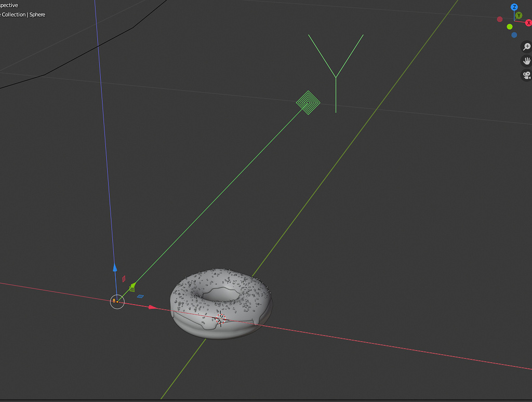Click the Y axis ball in navigation gizmo
The image size is (532, 402).
(519, 16)
